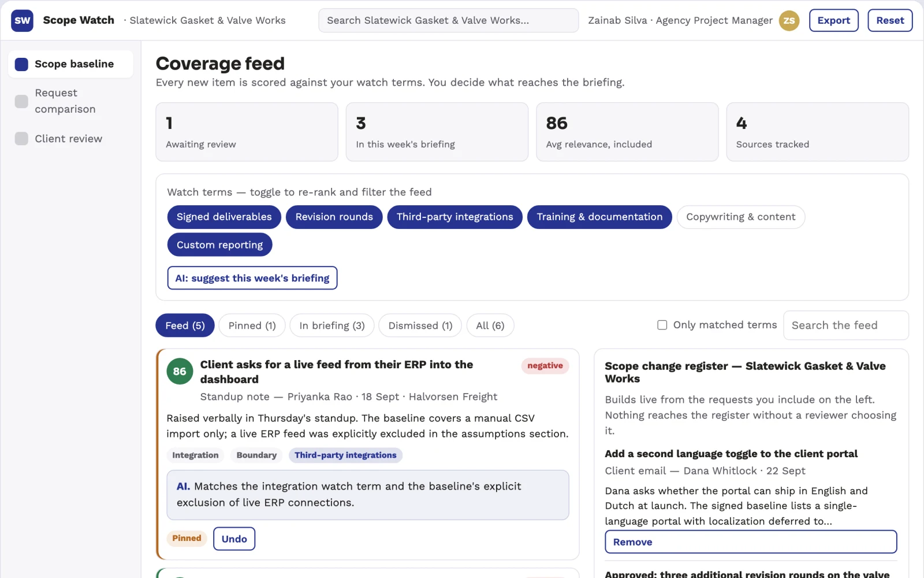Image resolution: width=924 pixels, height=578 pixels.
Task: Click the negative sentiment badge
Action: click(545, 365)
